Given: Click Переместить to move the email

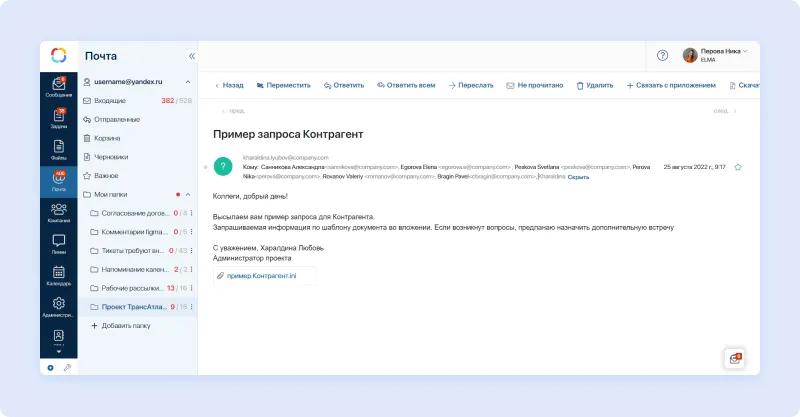Looking at the screenshot, I should pos(283,85).
